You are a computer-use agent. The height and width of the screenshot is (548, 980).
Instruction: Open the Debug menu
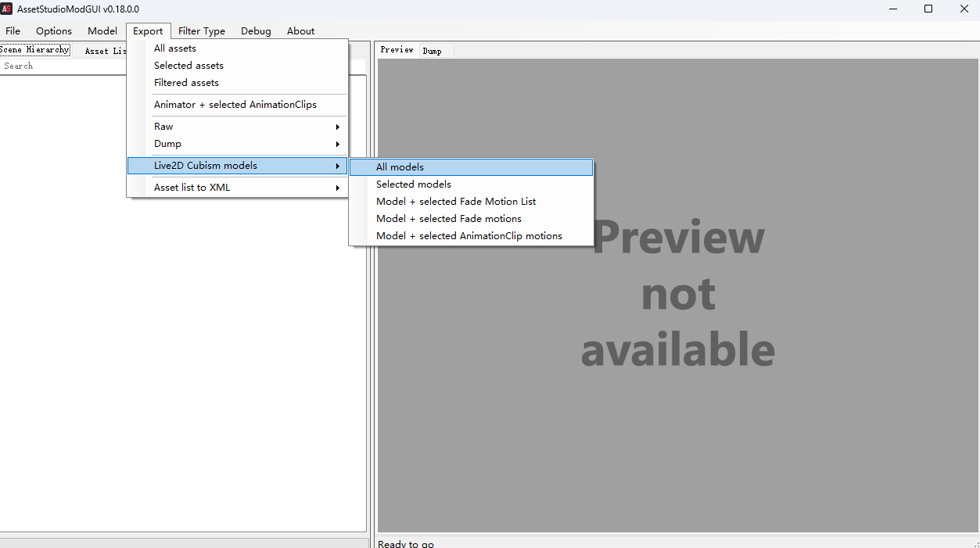[x=256, y=31]
